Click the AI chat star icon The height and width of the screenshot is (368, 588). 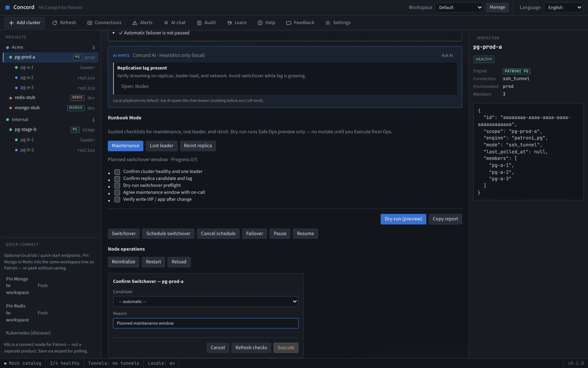[x=166, y=23]
